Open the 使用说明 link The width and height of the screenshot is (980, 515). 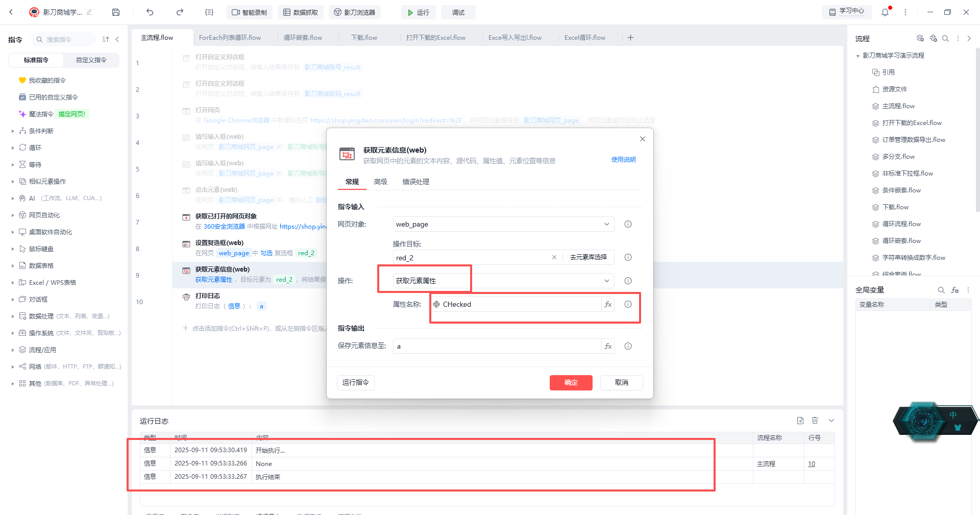pyautogui.click(x=624, y=160)
